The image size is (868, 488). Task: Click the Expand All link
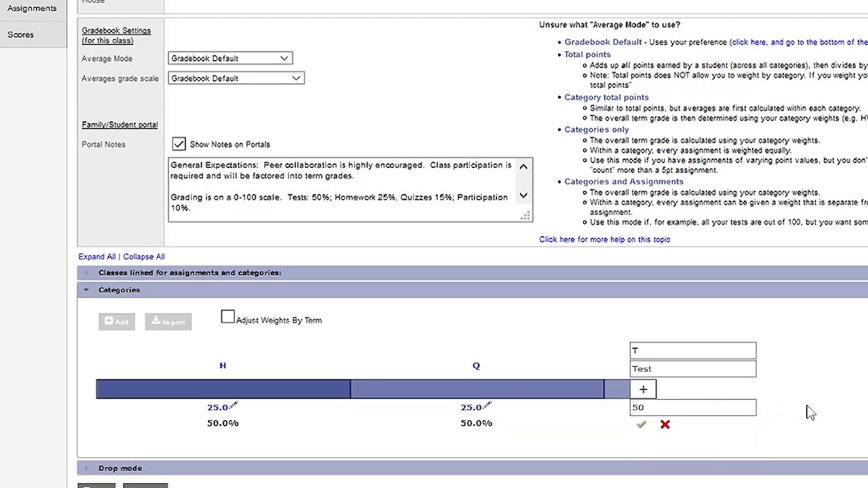(97, 257)
